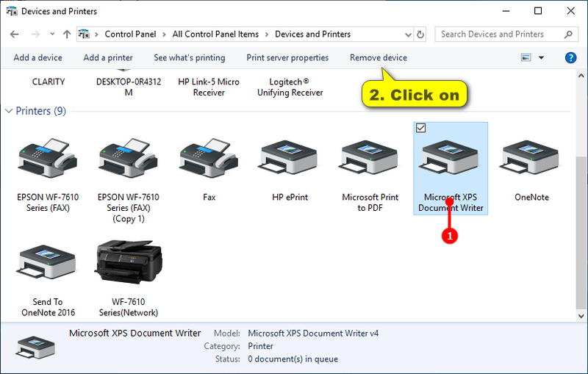Click the Forward navigation arrow
Image resolution: width=588 pixels, height=374 pixels.
pyautogui.click(x=35, y=35)
